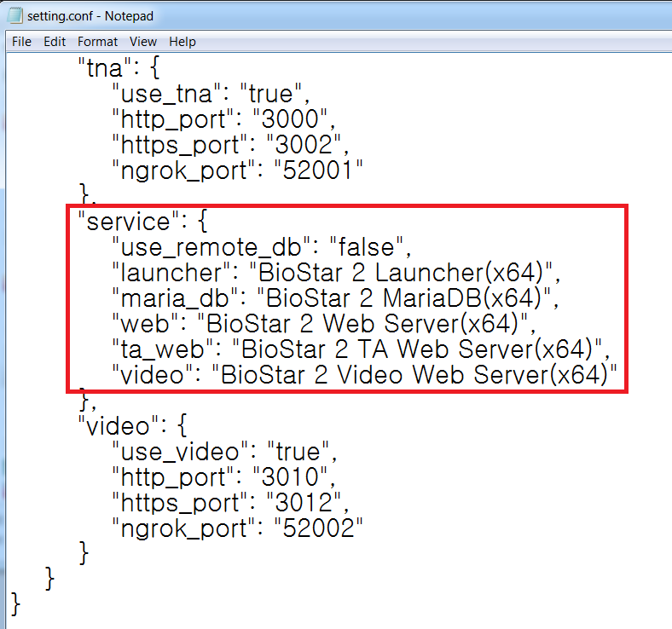Click the "use_video": "true" line

(x=224, y=452)
